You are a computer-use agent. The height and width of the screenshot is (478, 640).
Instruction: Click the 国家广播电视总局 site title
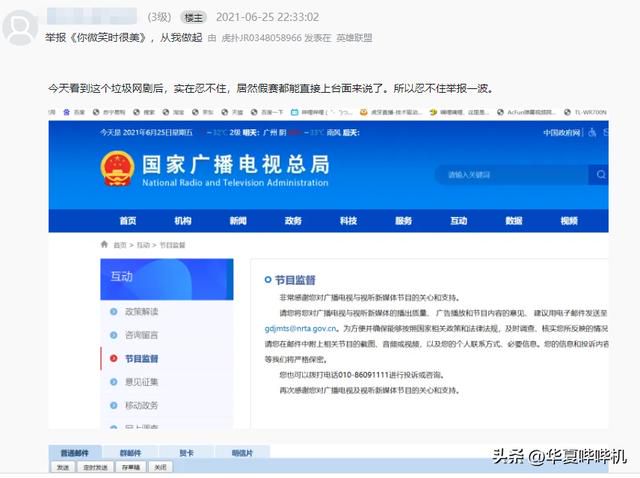[236, 165]
